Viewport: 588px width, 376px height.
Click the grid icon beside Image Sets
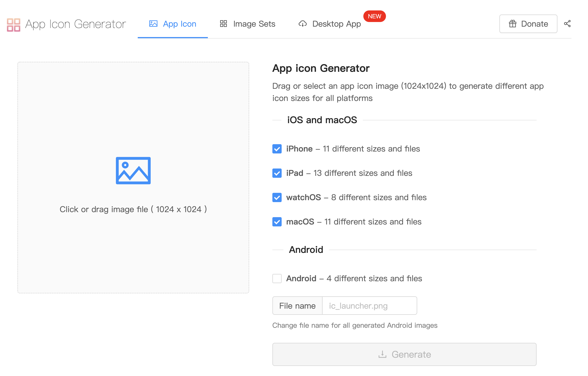click(x=223, y=24)
